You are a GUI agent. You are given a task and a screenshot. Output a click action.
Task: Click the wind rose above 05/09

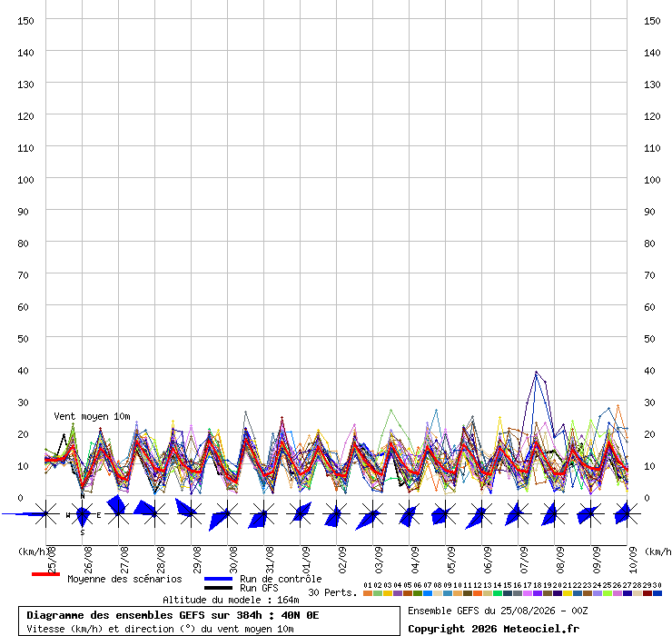(x=445, y=513)
